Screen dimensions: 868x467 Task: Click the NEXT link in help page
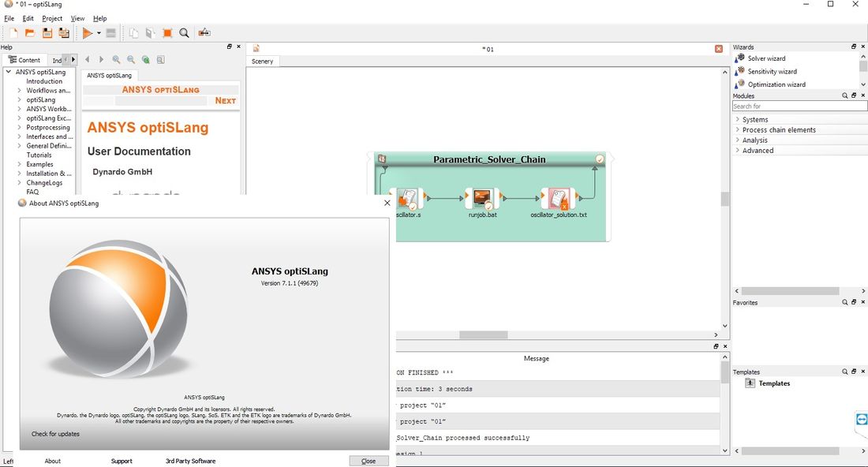click(226, 101)
